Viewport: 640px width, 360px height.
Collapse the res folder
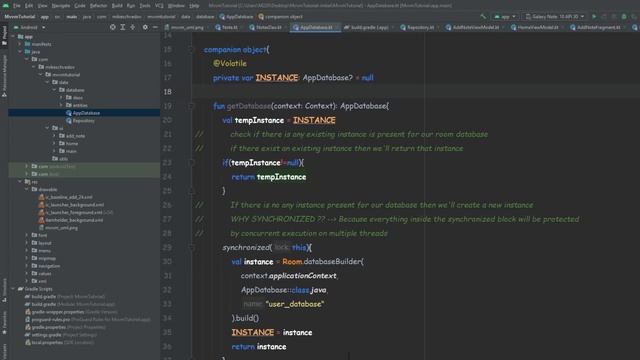(x=20, y=182)
